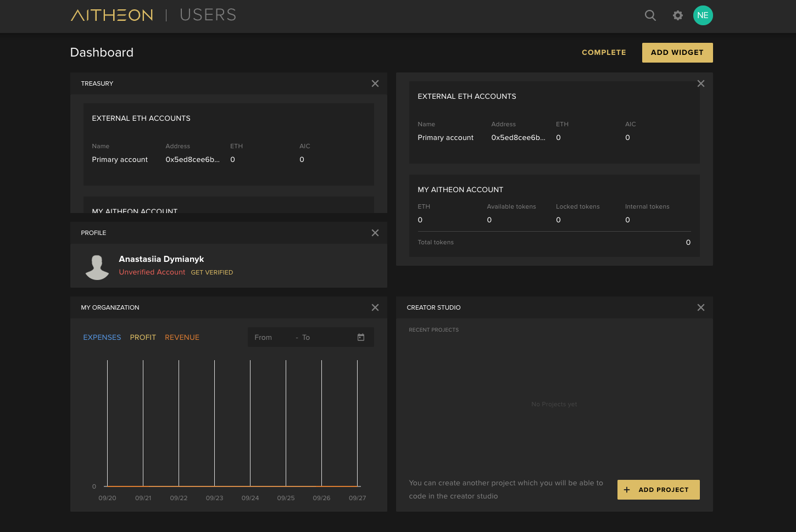
Task: Select the REVENUE chart tab
Action: (x=182, y=338)
